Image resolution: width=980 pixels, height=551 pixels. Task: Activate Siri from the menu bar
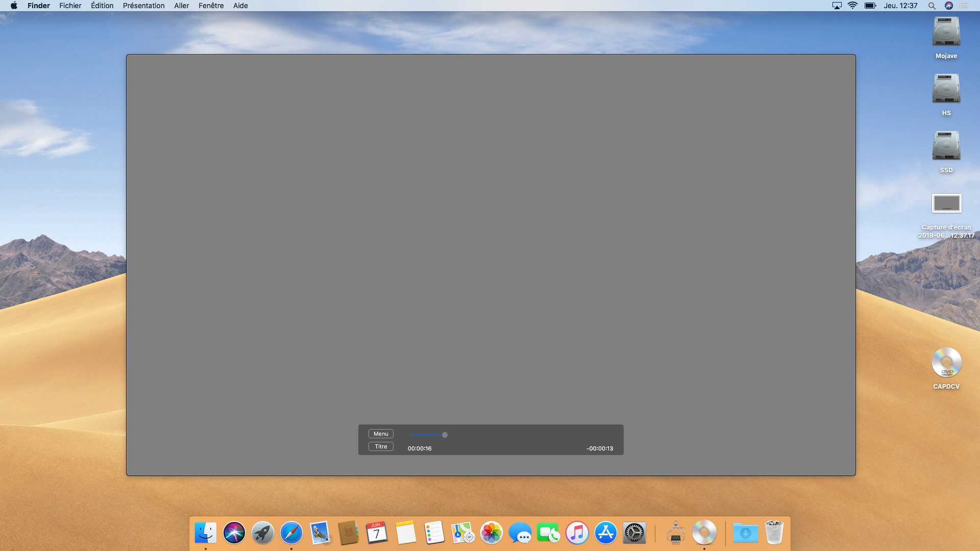948,6
